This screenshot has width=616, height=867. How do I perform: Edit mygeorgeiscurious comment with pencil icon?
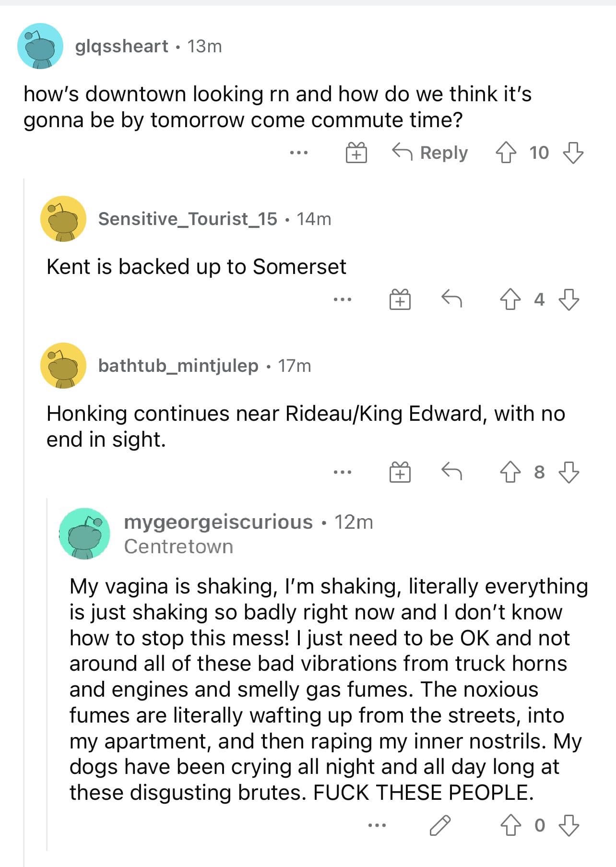(440, 825)
